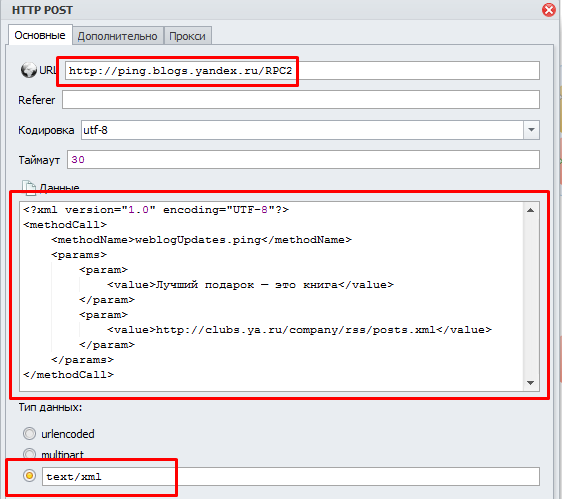Click inside the XML data text area
The image size is (562, 499).
272,296
